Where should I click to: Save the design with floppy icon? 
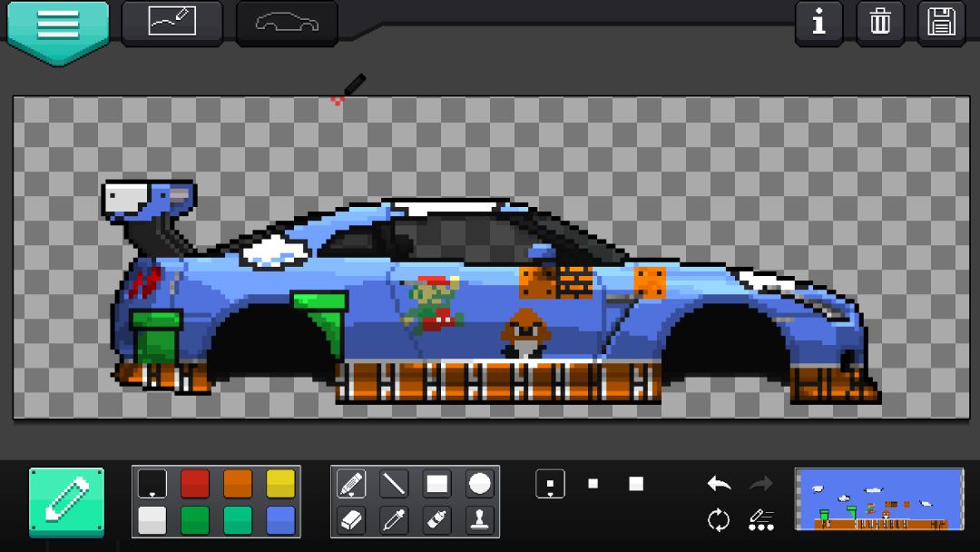point(941,23)
